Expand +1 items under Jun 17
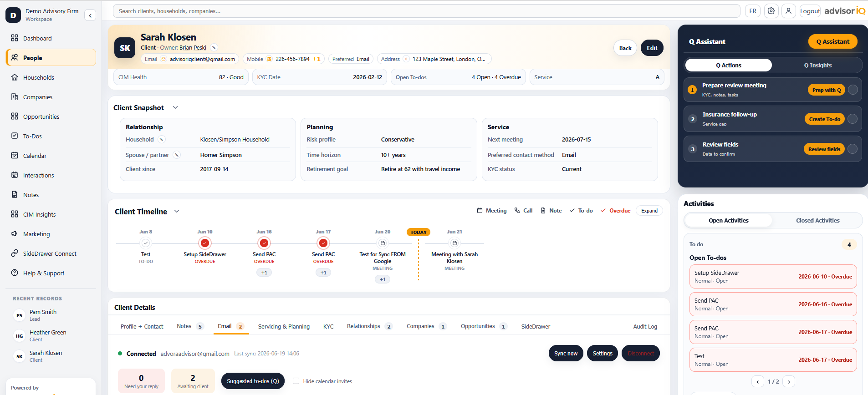The image size is (868, 395). [x=323, y=273]
